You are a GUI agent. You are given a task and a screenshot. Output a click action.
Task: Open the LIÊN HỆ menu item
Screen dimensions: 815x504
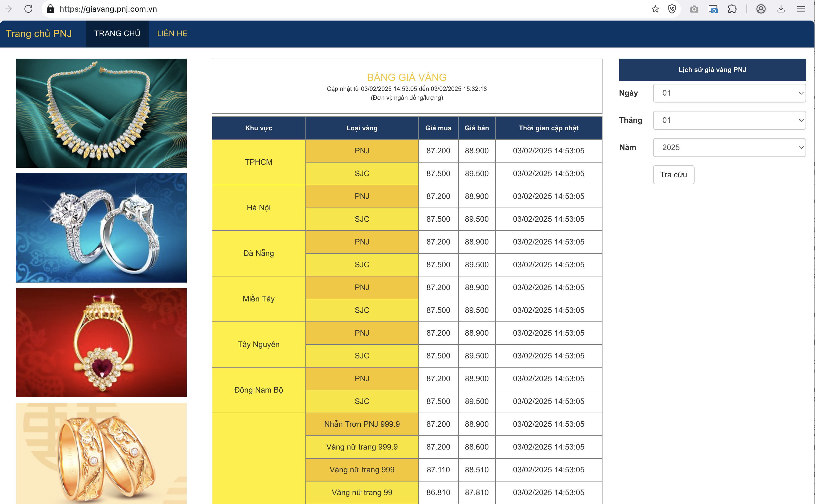[172, 34]
